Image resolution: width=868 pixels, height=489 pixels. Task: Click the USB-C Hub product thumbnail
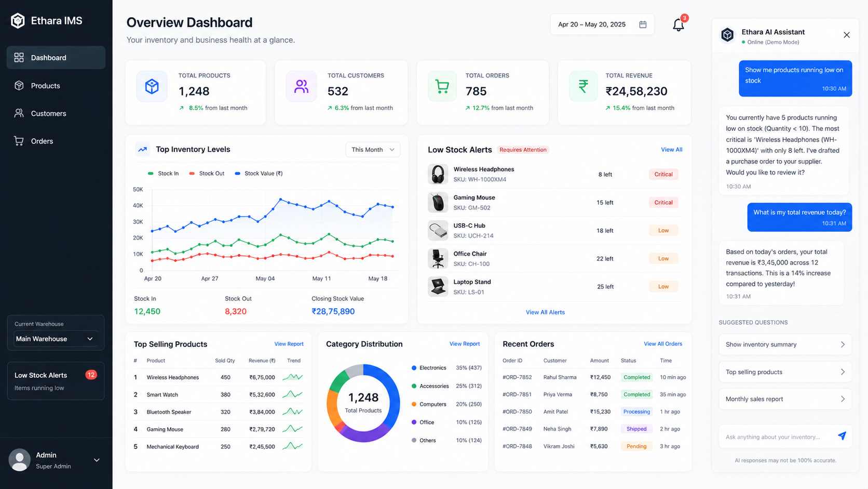tap(438, 230)
